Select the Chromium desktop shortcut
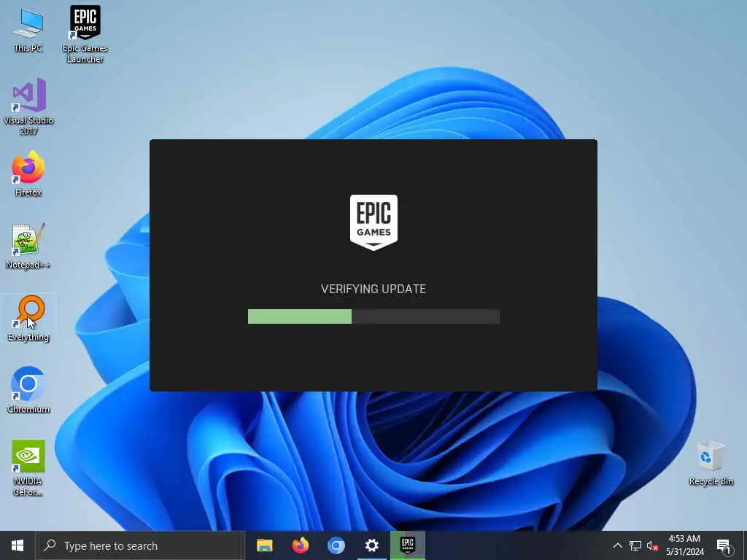The image size is (747, 560). pyautogui.click(x=28, y=389)
